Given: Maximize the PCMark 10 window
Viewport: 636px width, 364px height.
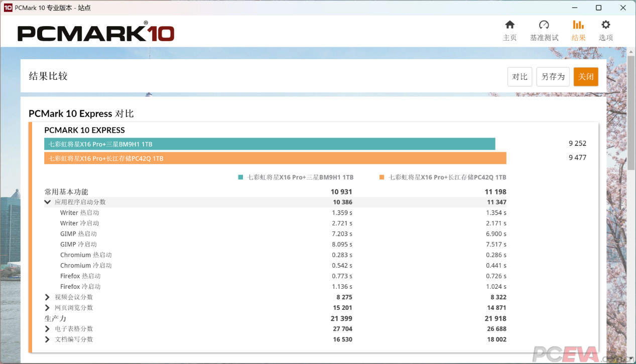Looking at the screenshot, I should tap(598, 8).
